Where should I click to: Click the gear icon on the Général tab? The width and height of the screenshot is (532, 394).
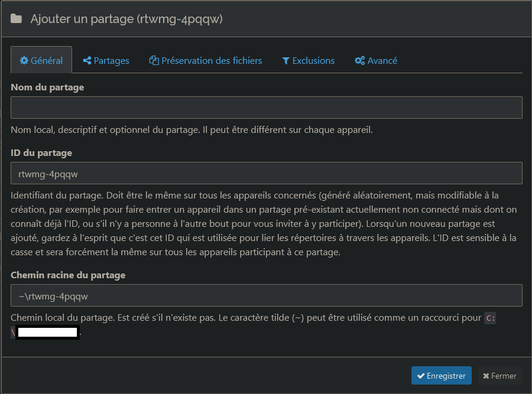click(24, 60)
